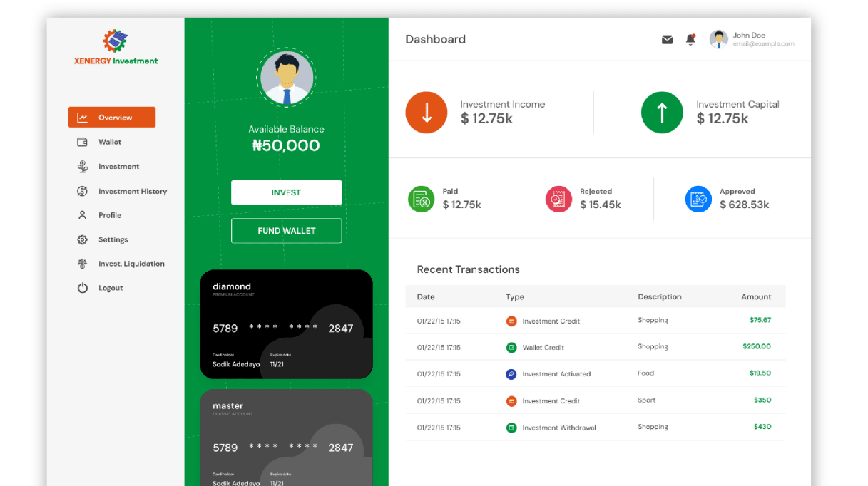Screen dimensions: 868x486
Task: Click the Investment Withdrawal transaction text
Action: [x=559, y=428]
